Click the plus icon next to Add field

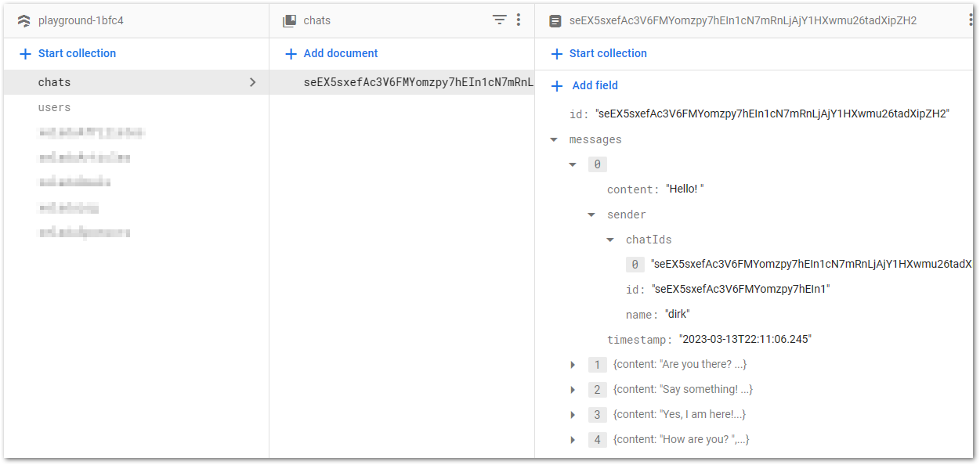coord(557,85)
